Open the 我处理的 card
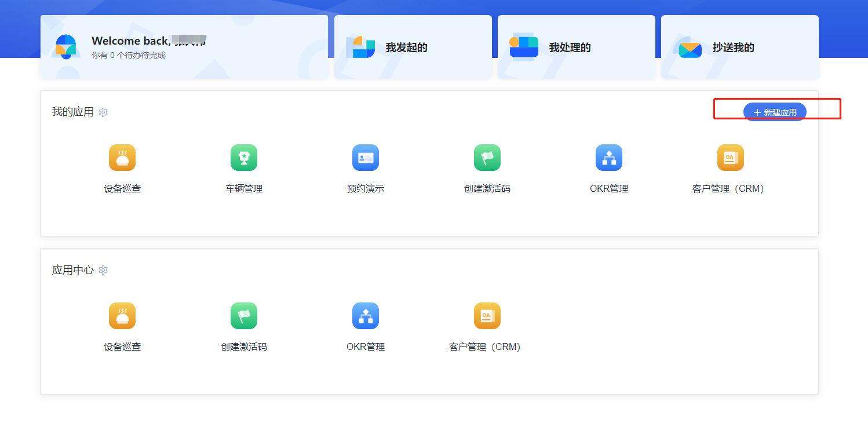The height and width of the screenshot is (434, 868). click(x=577, y=47)
